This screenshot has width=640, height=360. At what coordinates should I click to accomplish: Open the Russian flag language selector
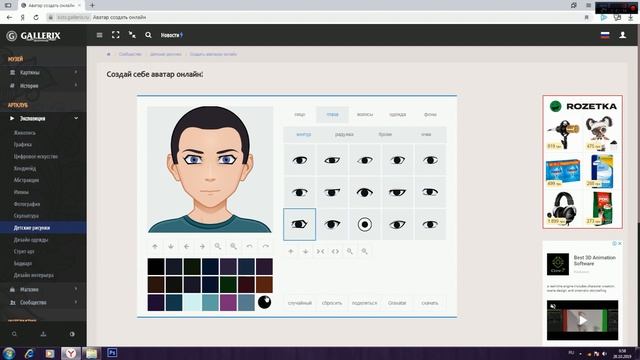pos(605,35)
